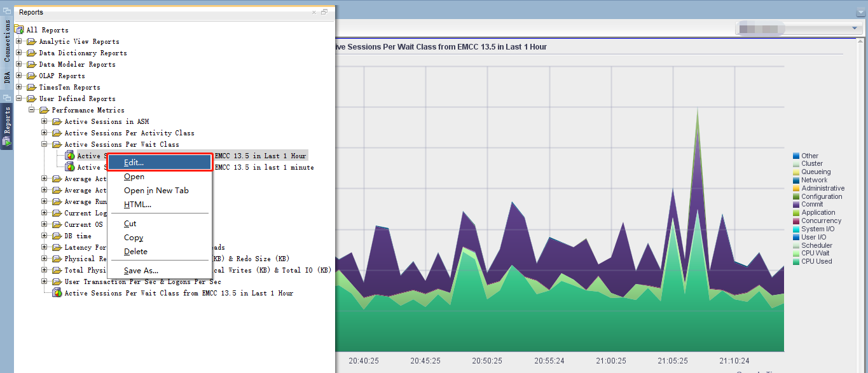This screenshot has width=868, height=373.
Task: Click the 'Concurrency' legend label
Action: (821, 220)
